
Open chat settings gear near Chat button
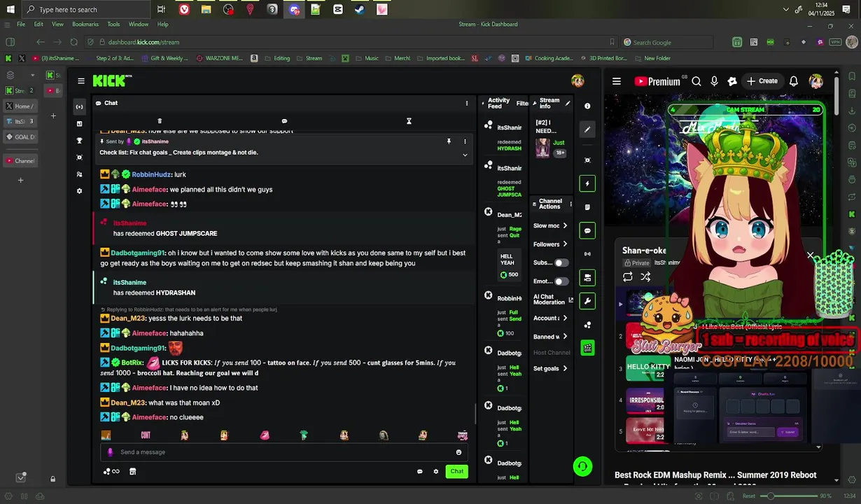pos(435,471)
